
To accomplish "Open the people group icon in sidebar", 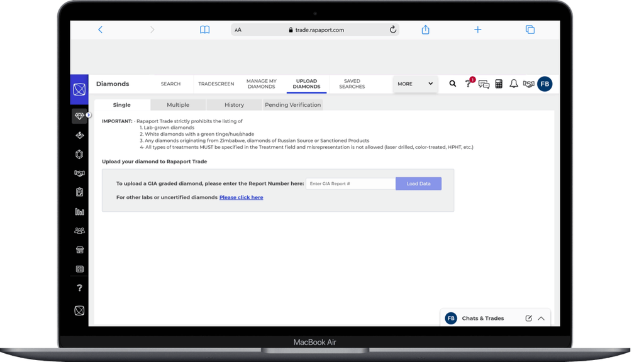I will 79,231.
